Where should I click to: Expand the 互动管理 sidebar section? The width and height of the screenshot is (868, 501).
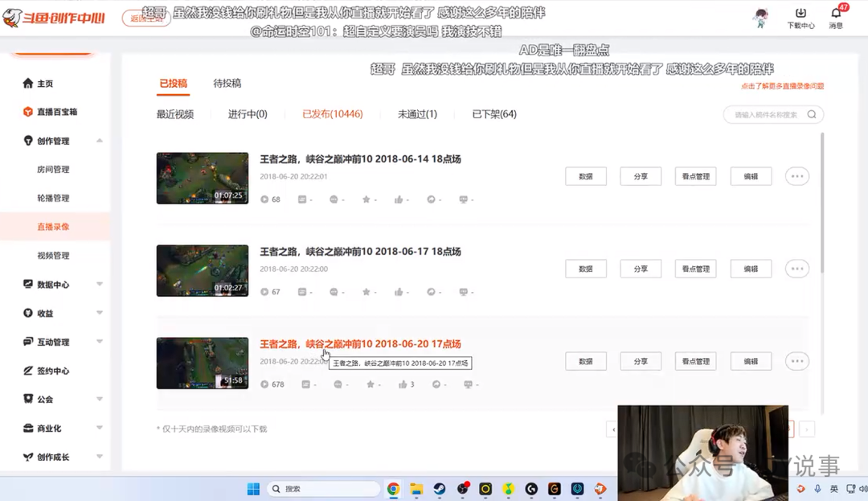100,342
